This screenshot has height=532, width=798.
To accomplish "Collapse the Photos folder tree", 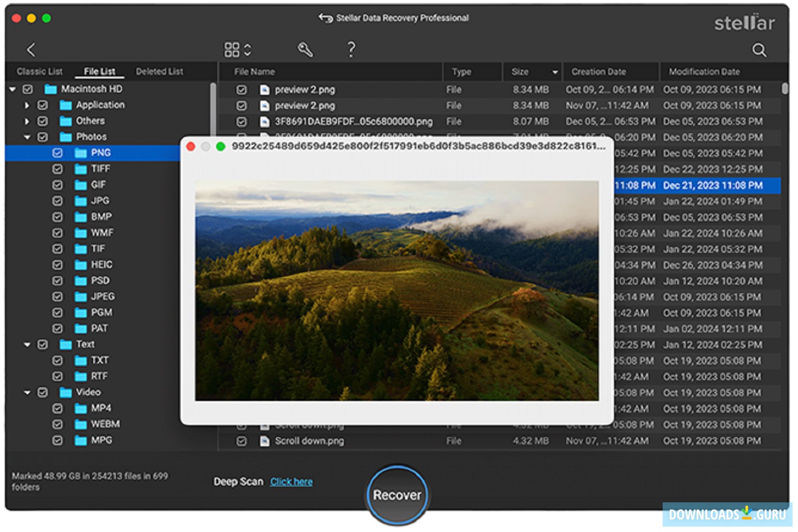I will pos(26,137).
